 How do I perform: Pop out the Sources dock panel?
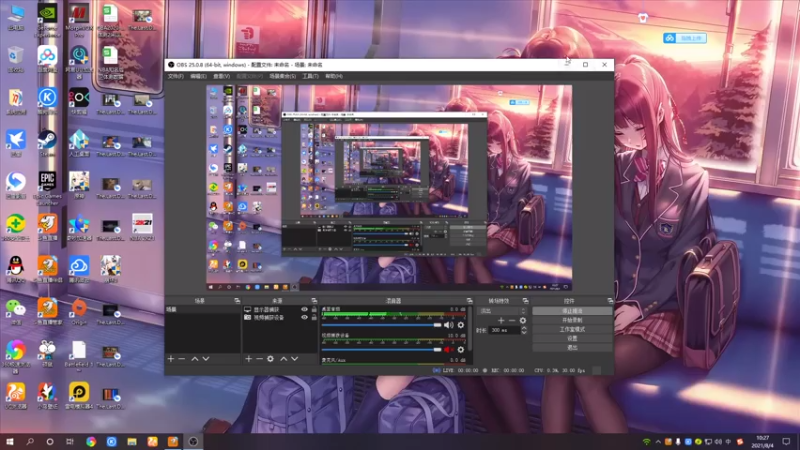(x=314, y=301)
